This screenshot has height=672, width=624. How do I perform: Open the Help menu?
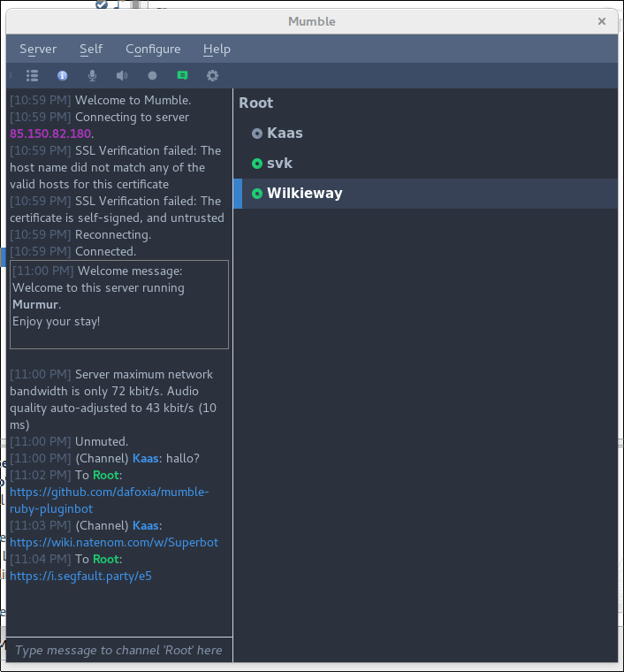[217, 50]
